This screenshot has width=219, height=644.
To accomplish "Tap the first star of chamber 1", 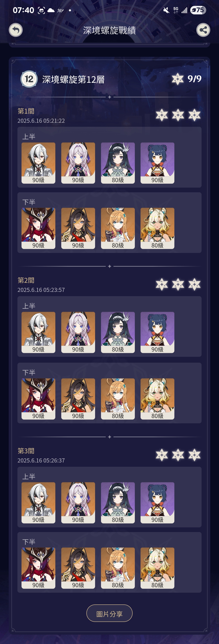I will pyautogui.click(x=162, y=115).
